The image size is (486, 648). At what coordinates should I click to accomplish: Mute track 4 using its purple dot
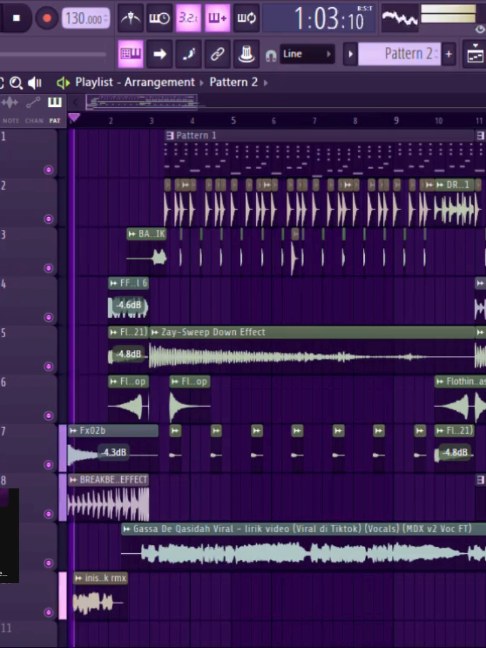pos(48,317)
